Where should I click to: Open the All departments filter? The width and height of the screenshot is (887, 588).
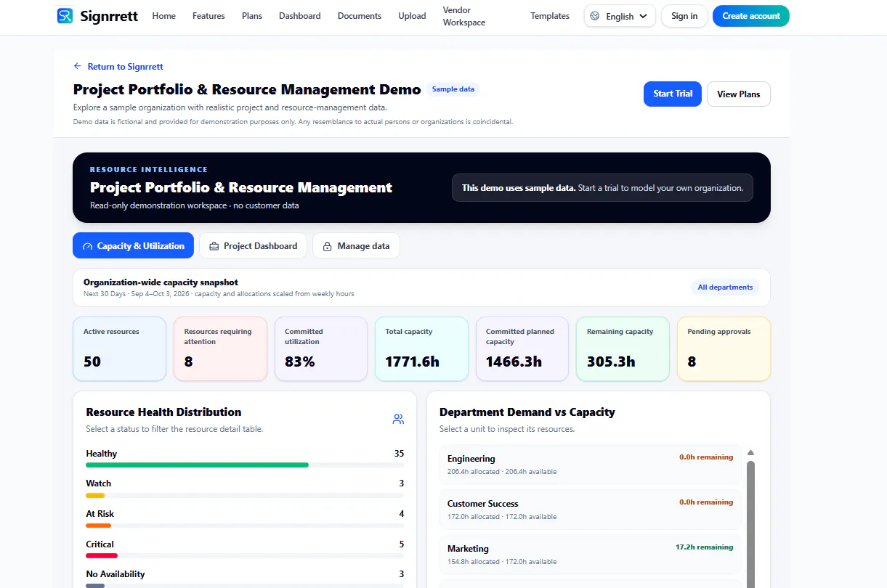click(x=725, y=287)
